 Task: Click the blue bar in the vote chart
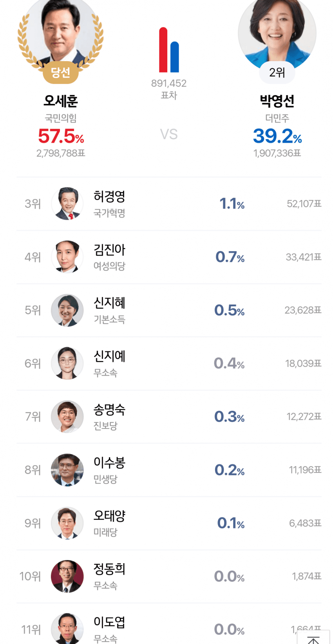[x=175, y=57]
